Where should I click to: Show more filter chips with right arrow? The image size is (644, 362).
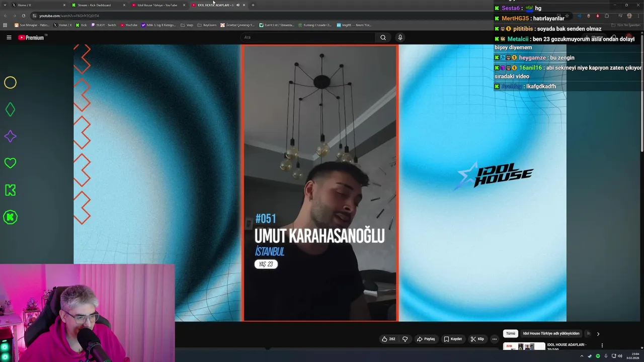pyautogui.click(x=598, y=333)
